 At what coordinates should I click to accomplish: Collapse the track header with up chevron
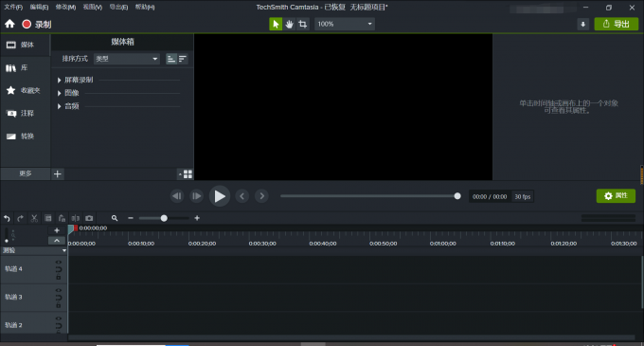[x=57, y=241]
